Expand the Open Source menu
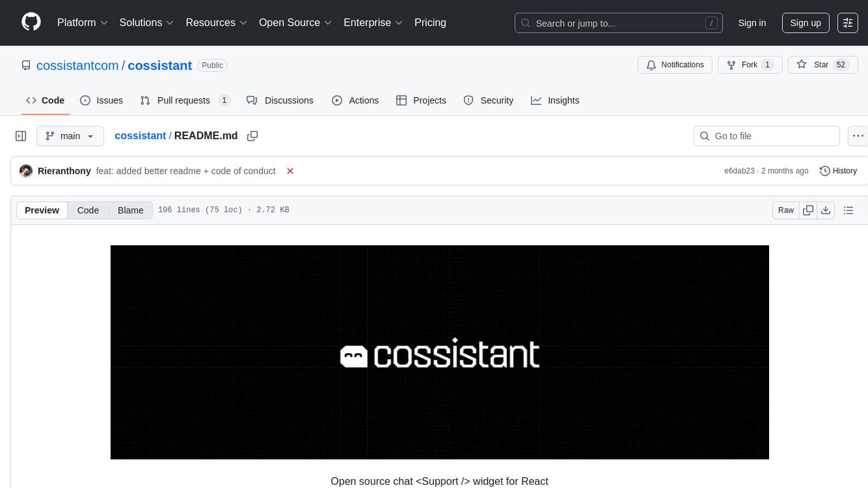The width and height of the screenshot is (868, 488). click(296, 22)
